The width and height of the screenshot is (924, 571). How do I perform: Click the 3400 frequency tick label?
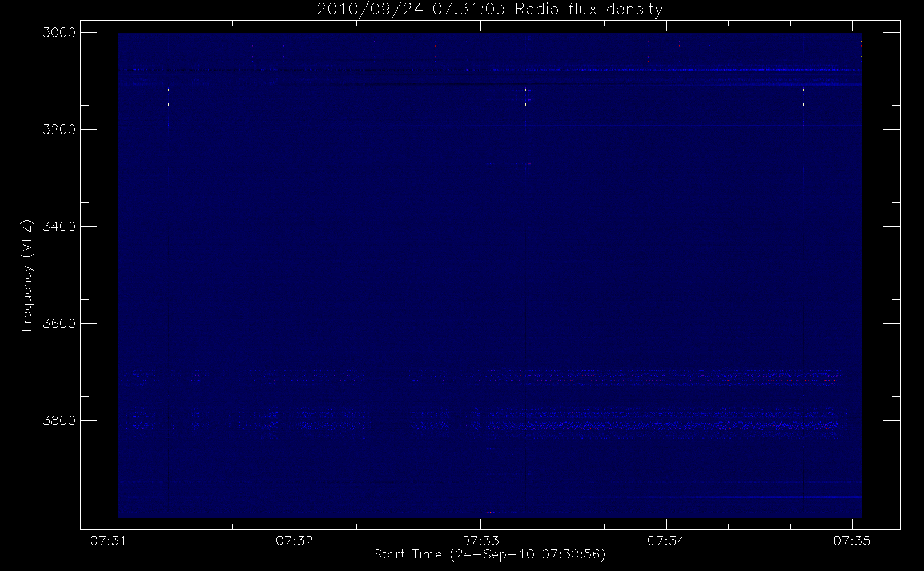(x=59, y=227)
